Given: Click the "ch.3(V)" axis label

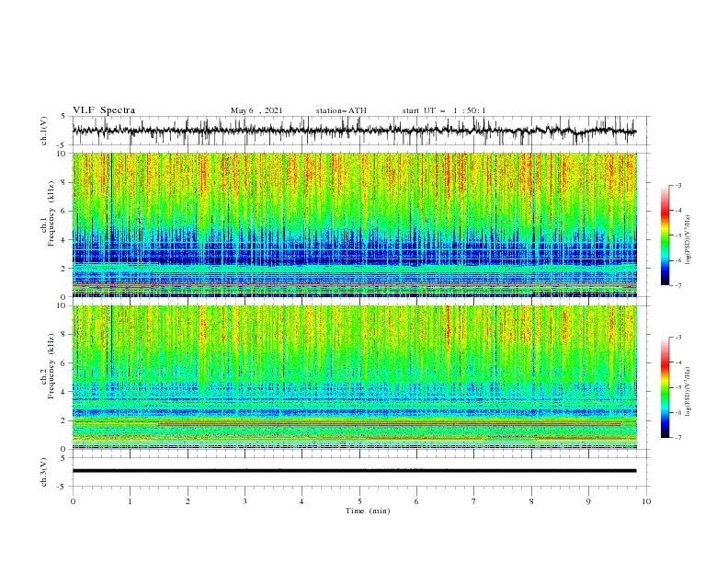Looking at the screenshot, I should click(x=44, y=472).
